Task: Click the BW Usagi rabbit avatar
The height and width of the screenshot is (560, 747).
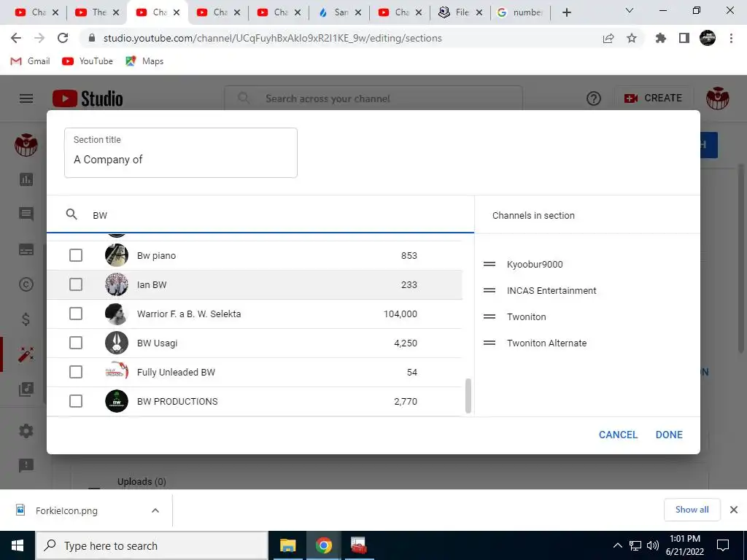Action: [117, 343]
